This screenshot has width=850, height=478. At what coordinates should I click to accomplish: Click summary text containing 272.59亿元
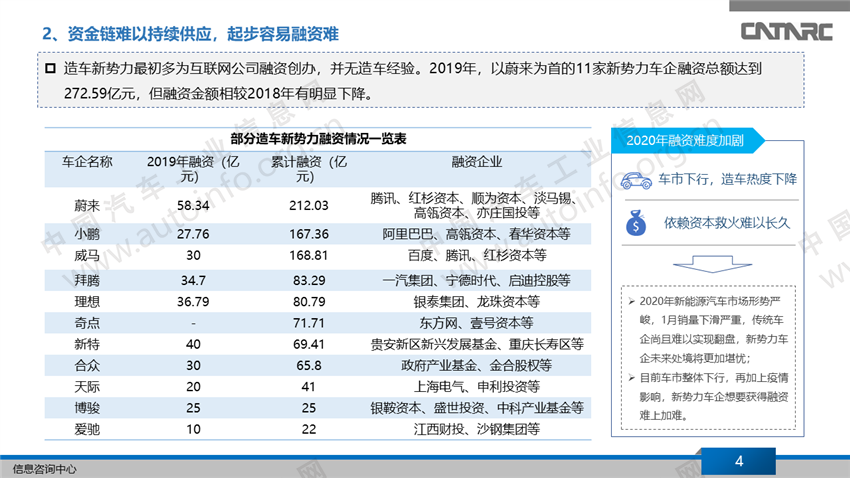pos(413,81)
